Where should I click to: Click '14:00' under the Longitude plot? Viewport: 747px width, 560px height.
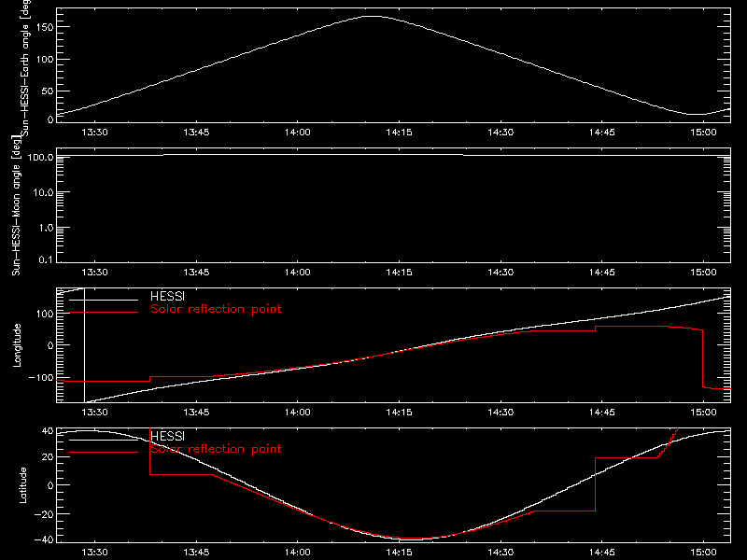click(297, 413)
